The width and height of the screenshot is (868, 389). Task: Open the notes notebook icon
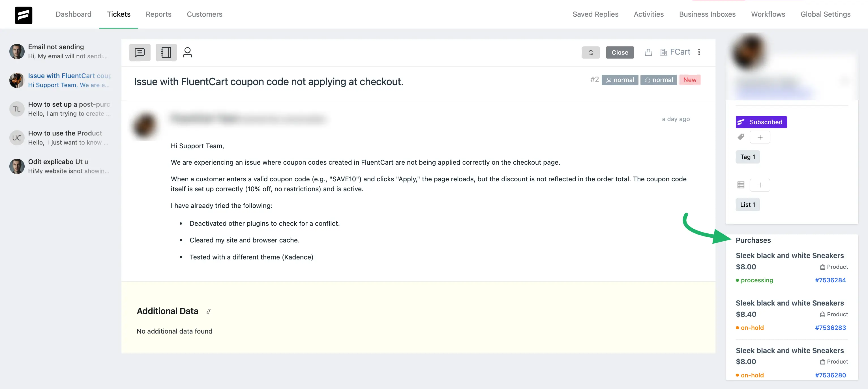tap(166, 52)
